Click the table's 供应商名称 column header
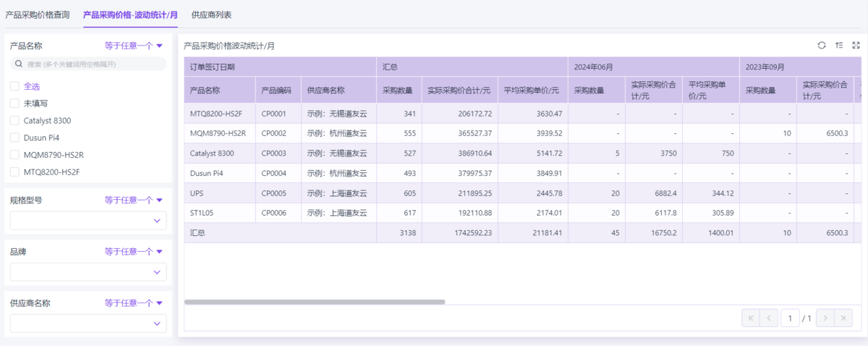This screenshot has height=346, width=868. [339, 90]
